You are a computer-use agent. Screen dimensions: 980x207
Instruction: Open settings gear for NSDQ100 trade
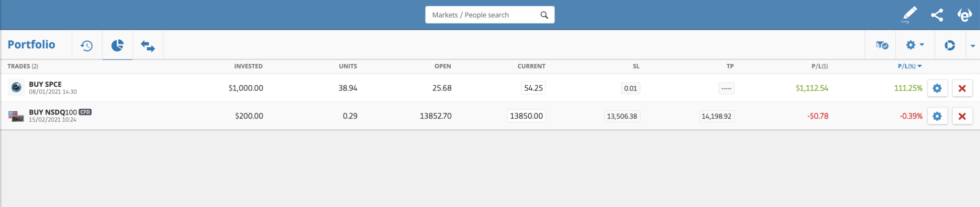coord(937,116)
